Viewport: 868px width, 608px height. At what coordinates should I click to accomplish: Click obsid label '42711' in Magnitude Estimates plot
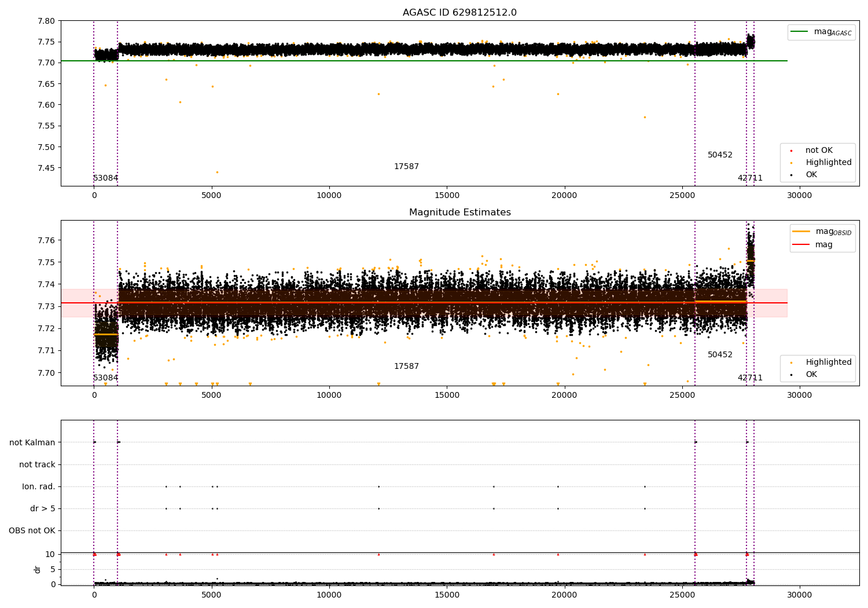(x=750, y=378)
